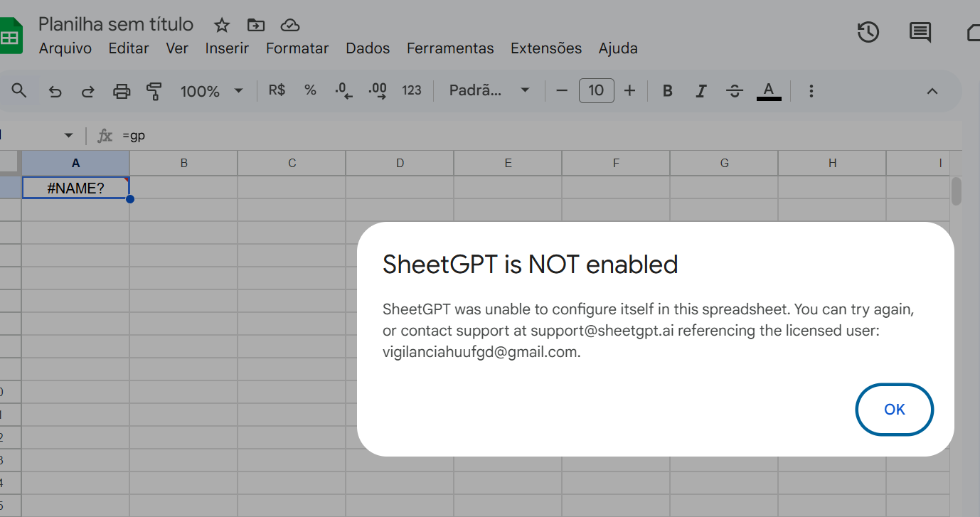Star the spreadsheet as favorite
This screenshot has height=517, width=980.
click(x=222, y=25)
